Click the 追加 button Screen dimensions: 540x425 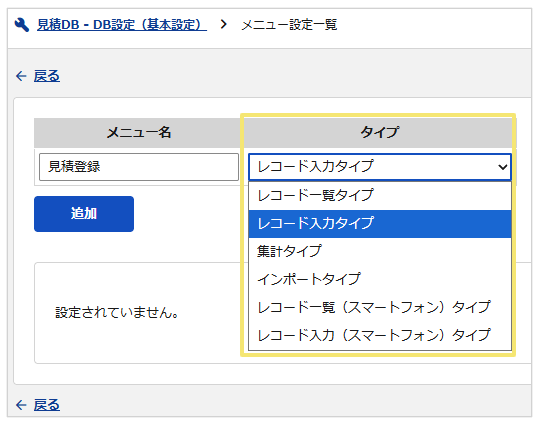point(84,214)
